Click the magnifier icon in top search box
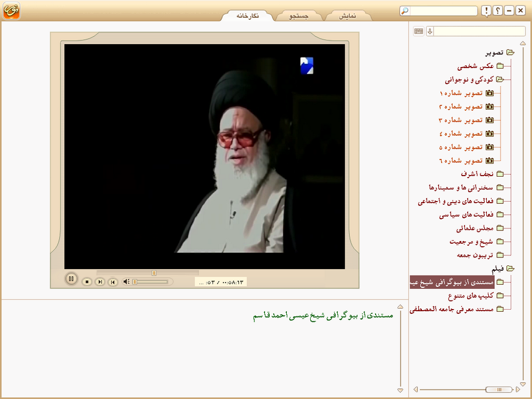Viewport: 532px width, 399px height. click(x=405, y=11)
